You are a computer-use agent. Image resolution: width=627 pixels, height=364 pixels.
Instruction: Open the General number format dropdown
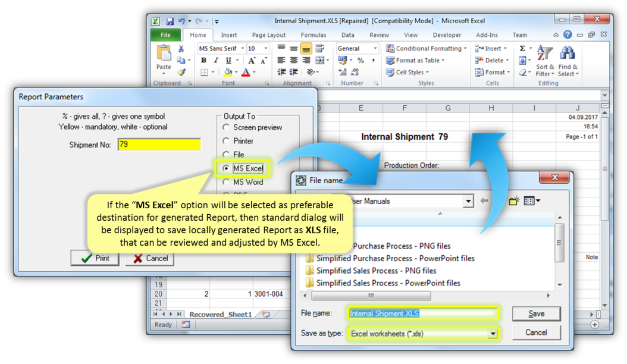point(375,48)
